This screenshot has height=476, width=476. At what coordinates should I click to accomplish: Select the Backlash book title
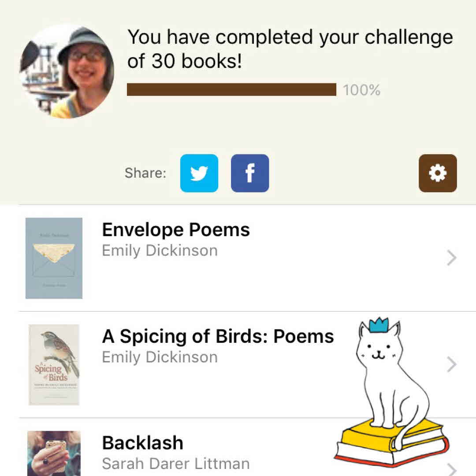pyautogui.click(x=142, y=443)
